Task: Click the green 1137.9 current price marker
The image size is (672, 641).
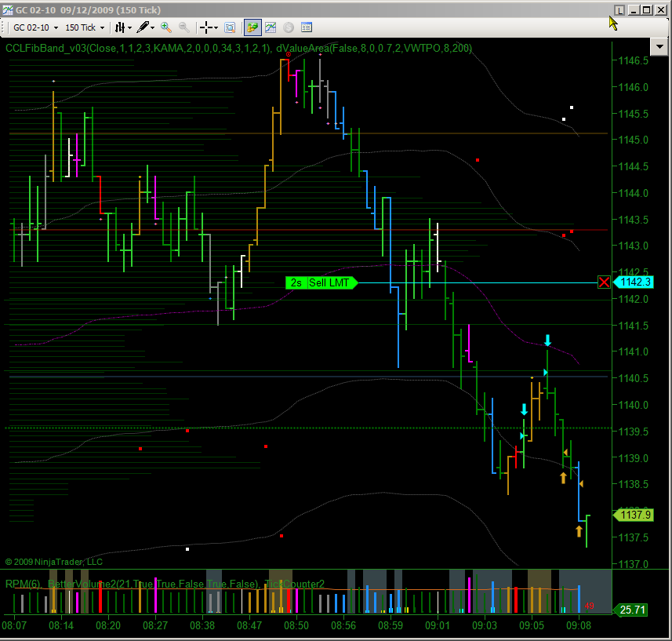Action: coord(634,515)
